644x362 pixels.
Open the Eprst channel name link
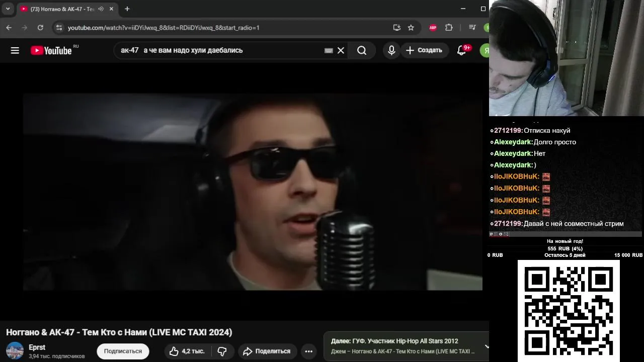(x=37, y=347)
